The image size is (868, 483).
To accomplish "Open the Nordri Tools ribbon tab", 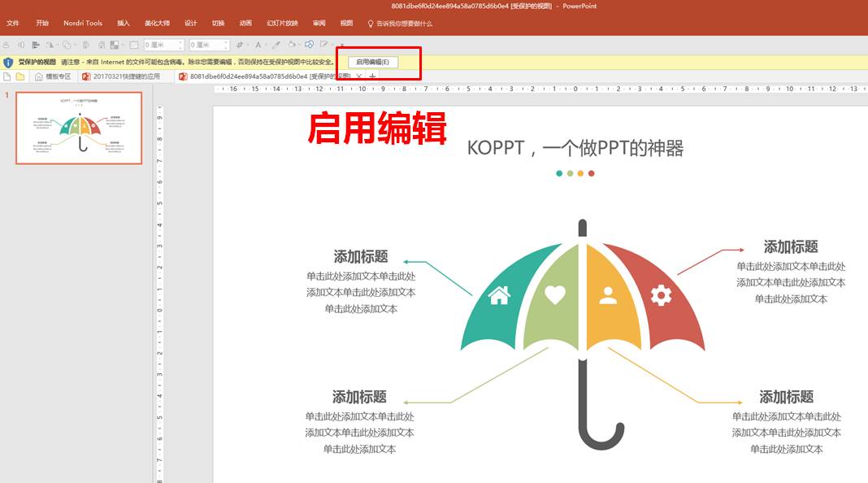I will click(x=82, y=24).
